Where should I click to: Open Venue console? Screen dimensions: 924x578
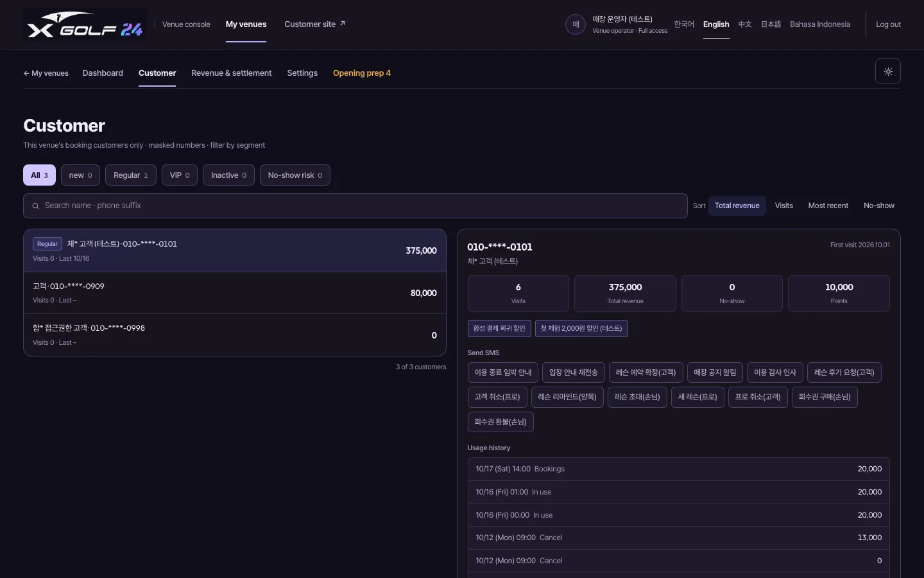click(x=186, y=24)
